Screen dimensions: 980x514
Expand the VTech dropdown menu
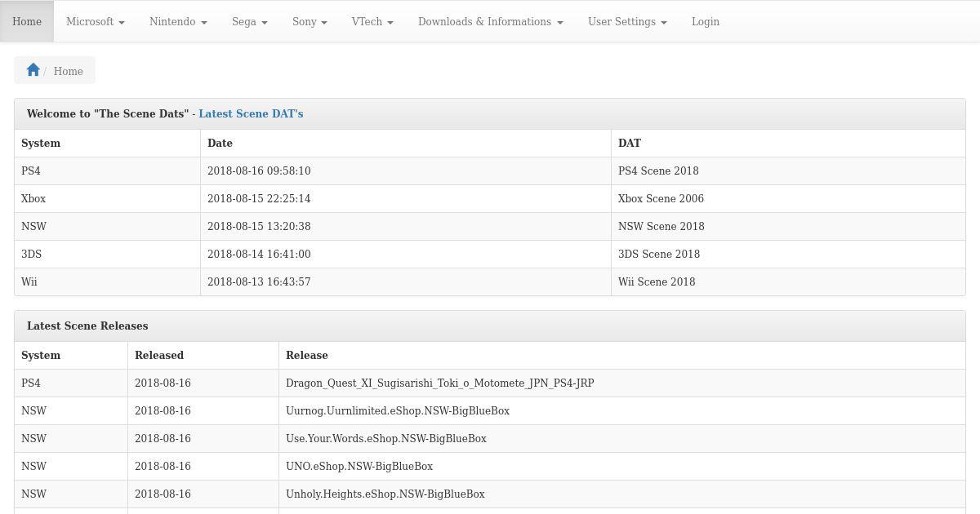[372, 21]
